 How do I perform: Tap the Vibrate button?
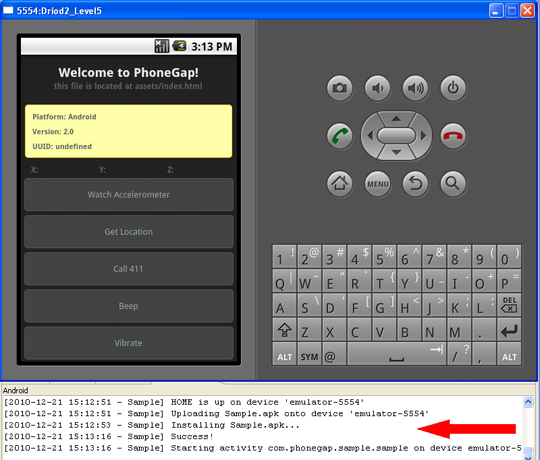tap(128, 343)
